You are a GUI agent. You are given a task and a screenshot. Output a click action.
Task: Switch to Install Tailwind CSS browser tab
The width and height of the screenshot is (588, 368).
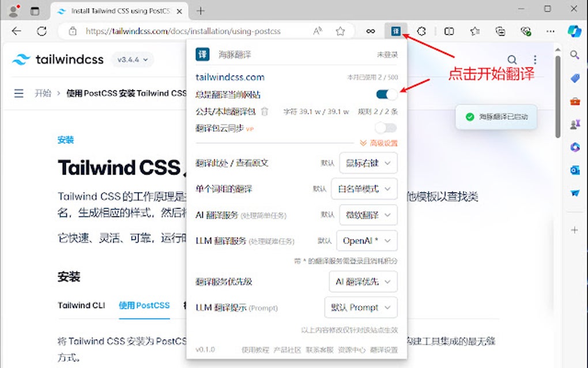120,11
